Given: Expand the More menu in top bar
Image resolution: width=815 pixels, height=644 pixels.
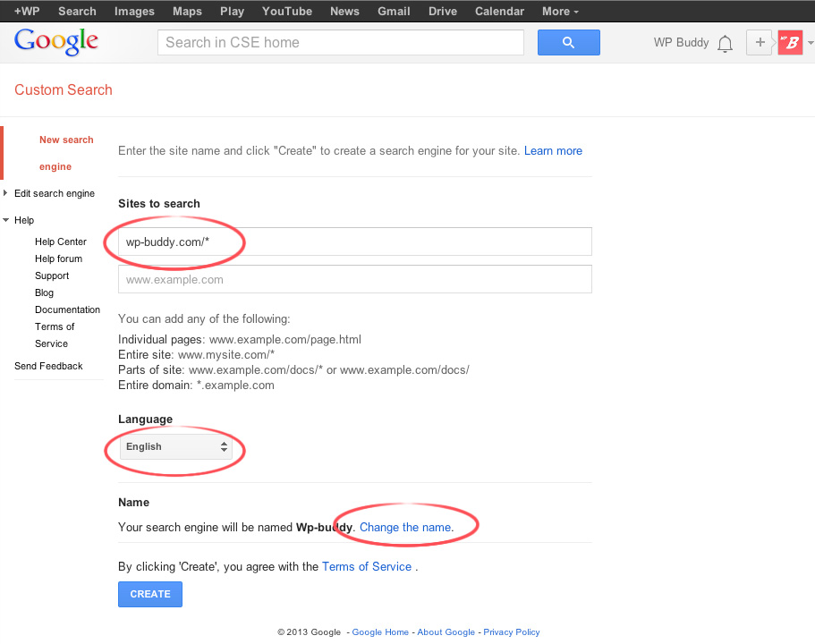Looking at the screenshot, I should click(x=560, y=11).
